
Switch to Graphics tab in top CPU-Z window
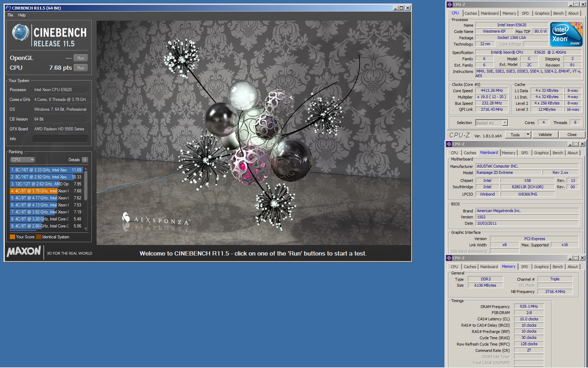542,13
